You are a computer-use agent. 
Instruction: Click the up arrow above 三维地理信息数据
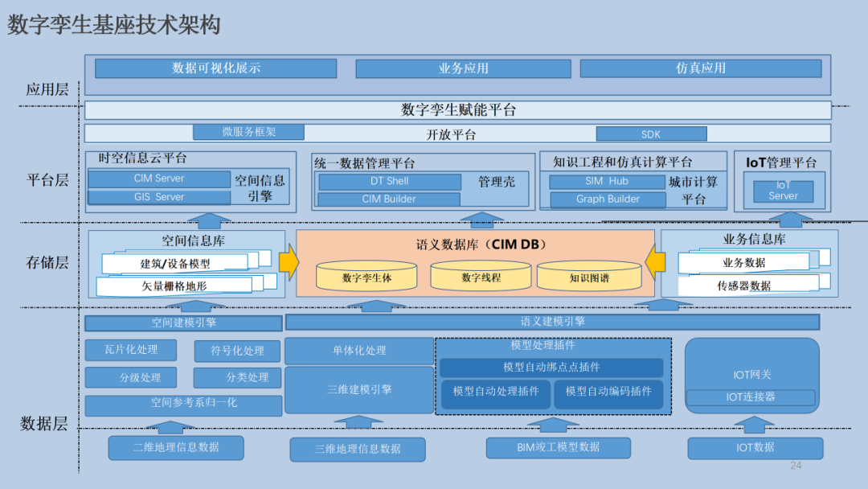pyautogui.click(x=358, y=422)
